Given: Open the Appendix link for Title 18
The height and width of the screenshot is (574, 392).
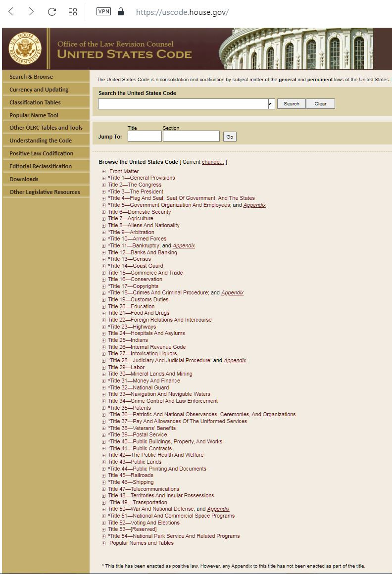Looking at the screenshot, I should tap(233, 292).
